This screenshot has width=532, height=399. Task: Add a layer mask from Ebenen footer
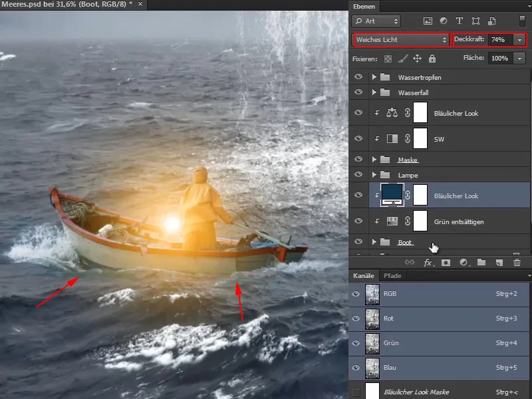pos(446,263)
